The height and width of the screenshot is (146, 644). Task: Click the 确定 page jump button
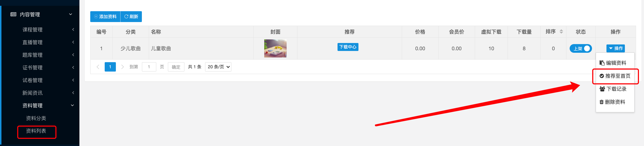(176, 67)
